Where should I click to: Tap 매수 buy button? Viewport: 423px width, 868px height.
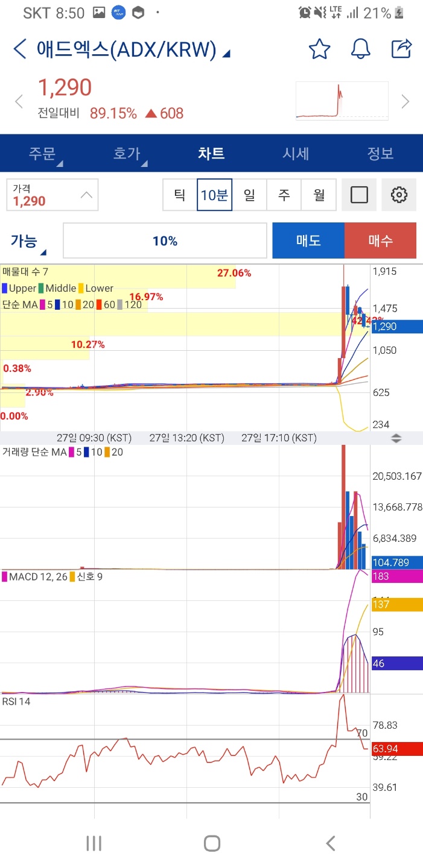click(x=380, y=241)
